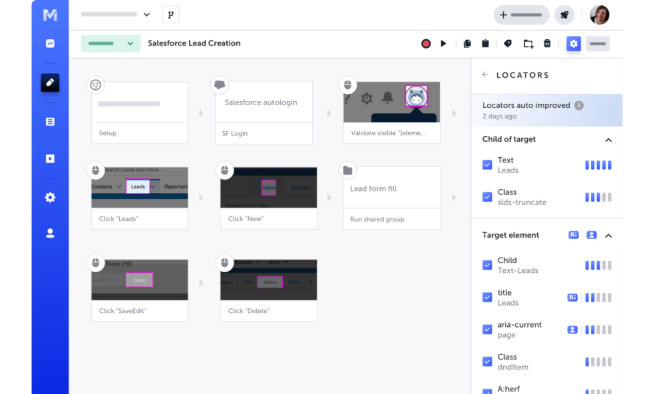Click the "SF Login" label
This screenshot has height=394, width=650.
[235, 133]
